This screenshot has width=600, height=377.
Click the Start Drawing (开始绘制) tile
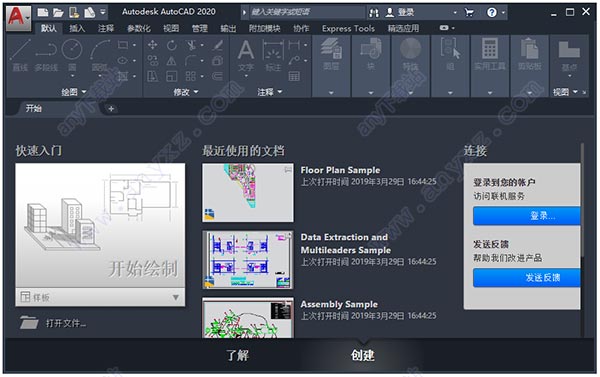[100, 225]
